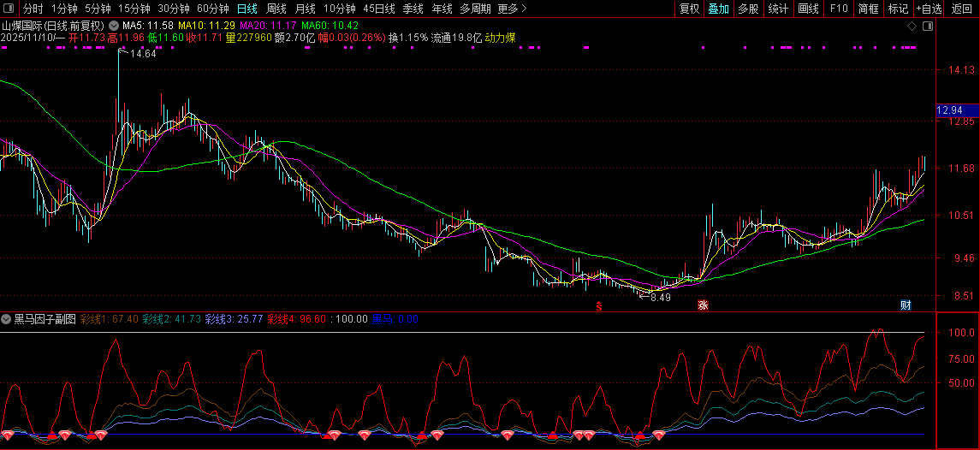The width and height of the screenshot is (980, 450).
Task: Click the 涨 event marker icon
Action: click(703, 305)
